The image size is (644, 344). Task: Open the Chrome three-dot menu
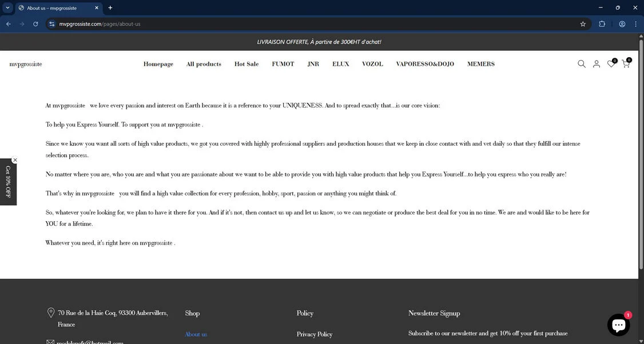[635, 24]
